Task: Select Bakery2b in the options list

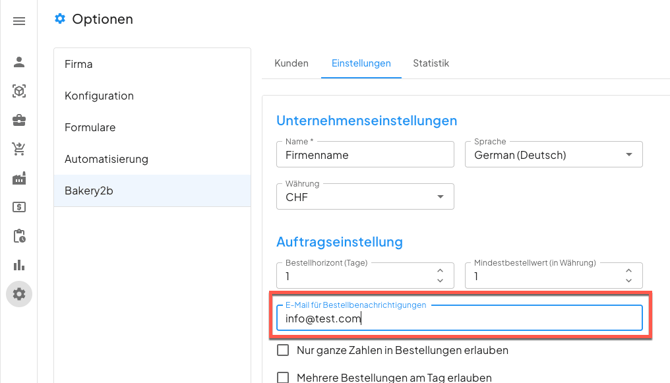Action: (152, 191)
